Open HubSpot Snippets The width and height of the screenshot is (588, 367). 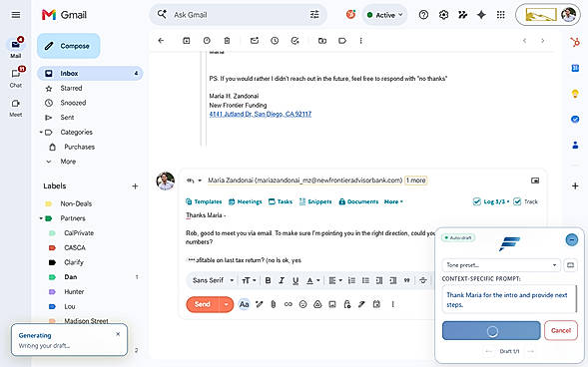(315, 201)
